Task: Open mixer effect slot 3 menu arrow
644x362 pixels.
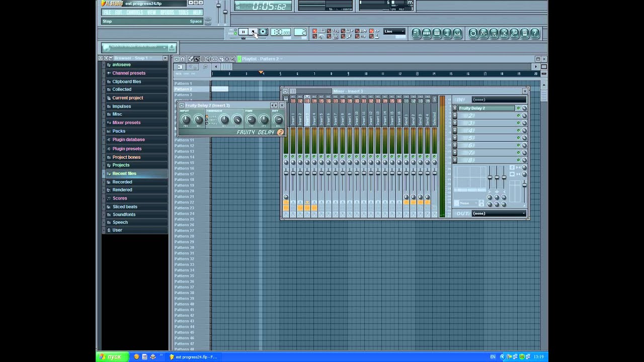Action: point(455,123)
